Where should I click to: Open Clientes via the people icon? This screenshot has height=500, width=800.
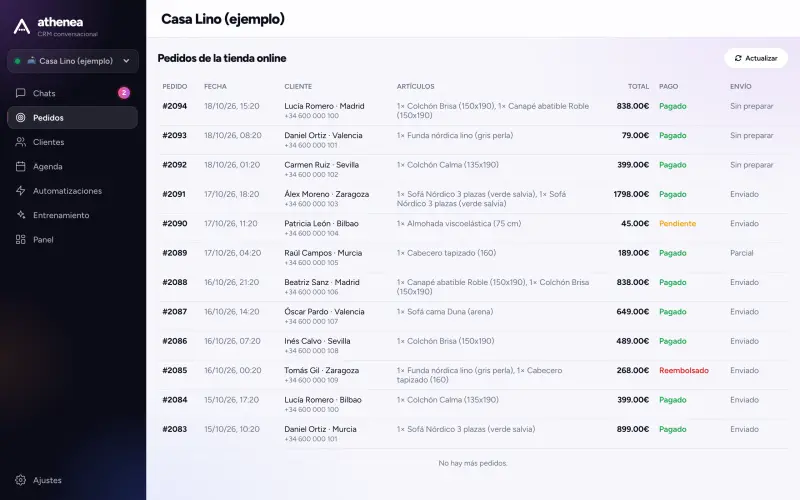pos(20,142)
